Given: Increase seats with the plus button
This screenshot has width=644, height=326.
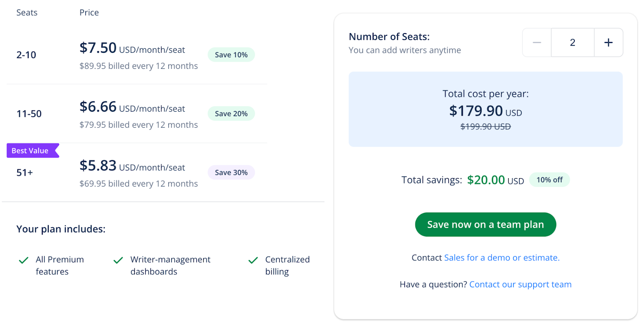Looking at the screenshot, I should pyautogui.click(x=608, y=42).
